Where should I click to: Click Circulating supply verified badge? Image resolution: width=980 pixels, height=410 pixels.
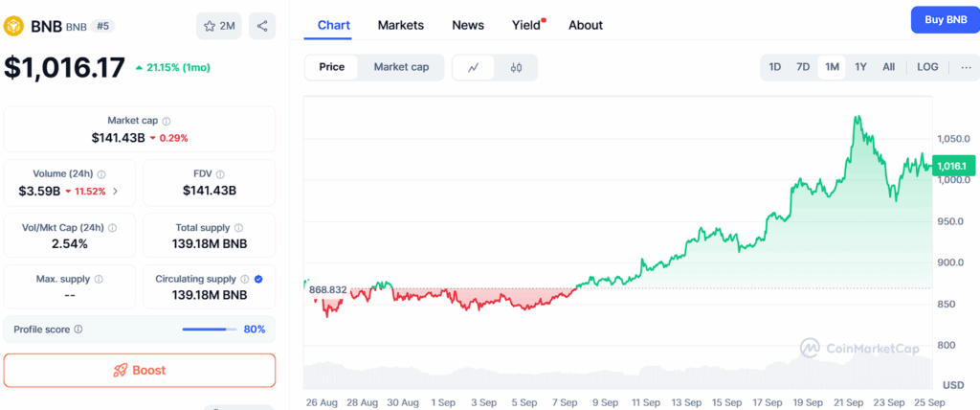pyautogui.click(x=259, y=279)
